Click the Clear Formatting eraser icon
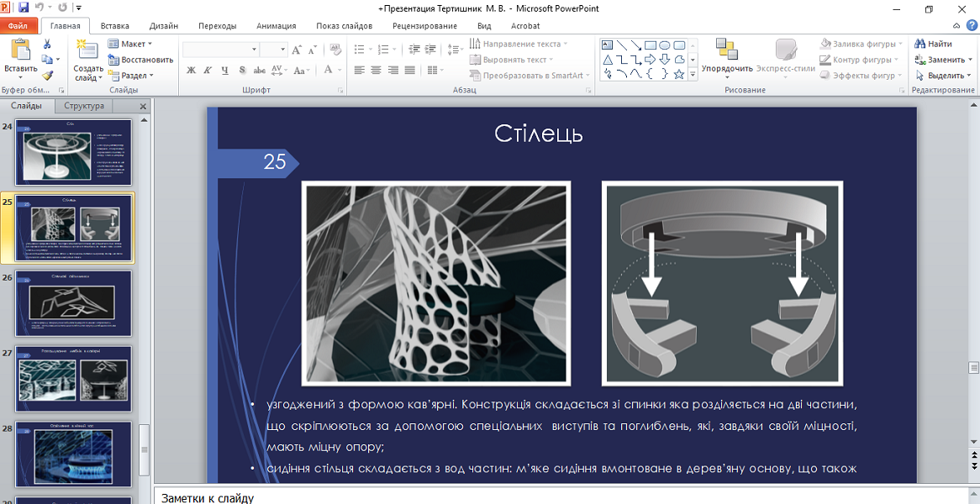 335,50
